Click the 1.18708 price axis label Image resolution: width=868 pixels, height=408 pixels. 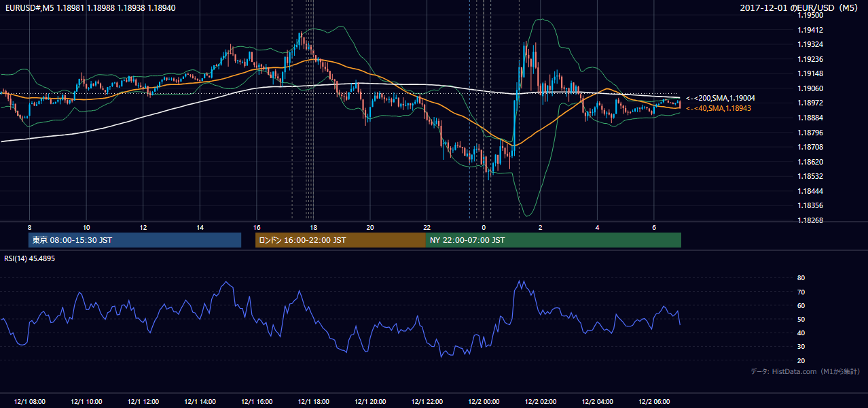(x=810, y=147)
